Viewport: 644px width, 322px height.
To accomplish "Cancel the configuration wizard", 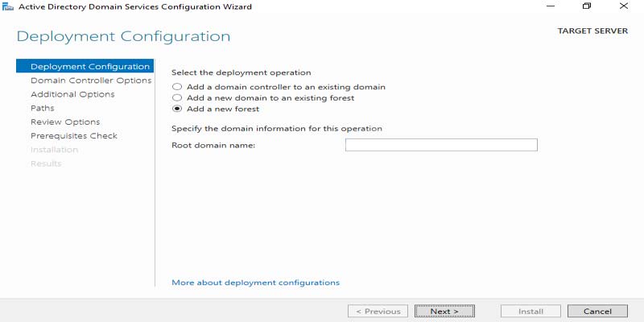I will pos(597,312).
